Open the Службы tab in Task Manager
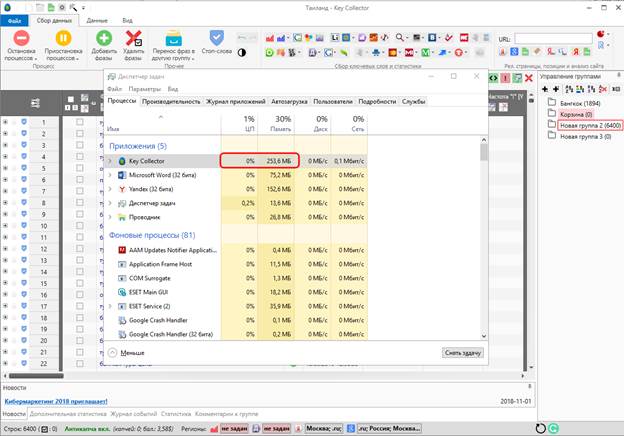This screenshot has height=436, width=624. pyautogui.click(x=413, y=101)
